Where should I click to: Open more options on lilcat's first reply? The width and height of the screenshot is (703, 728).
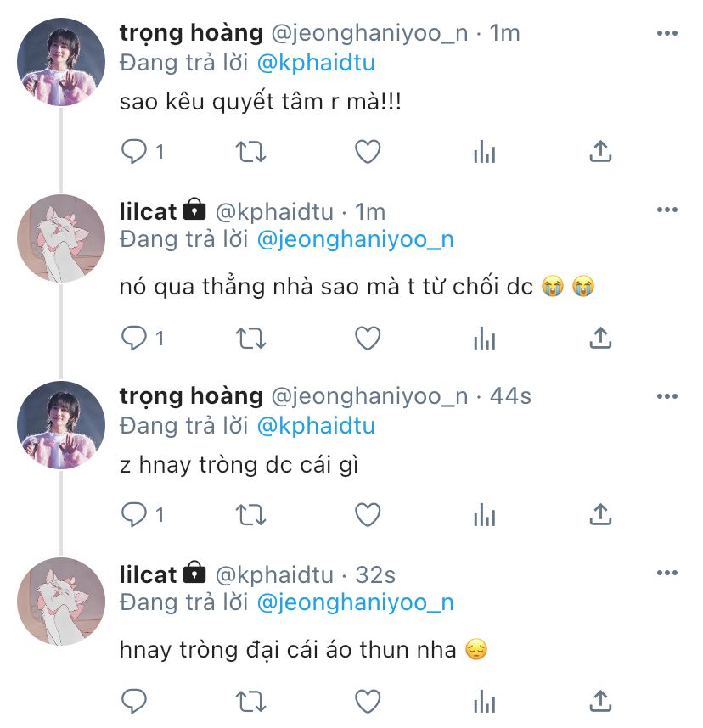[667, 210]
